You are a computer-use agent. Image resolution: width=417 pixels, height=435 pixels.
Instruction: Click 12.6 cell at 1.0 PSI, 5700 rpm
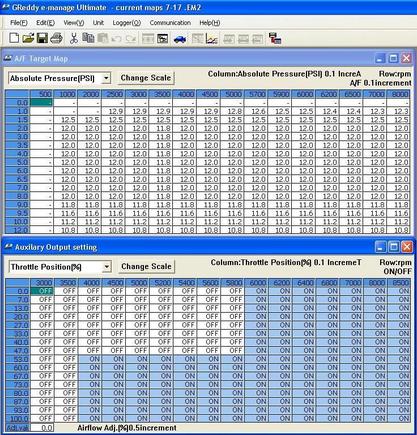256,111
